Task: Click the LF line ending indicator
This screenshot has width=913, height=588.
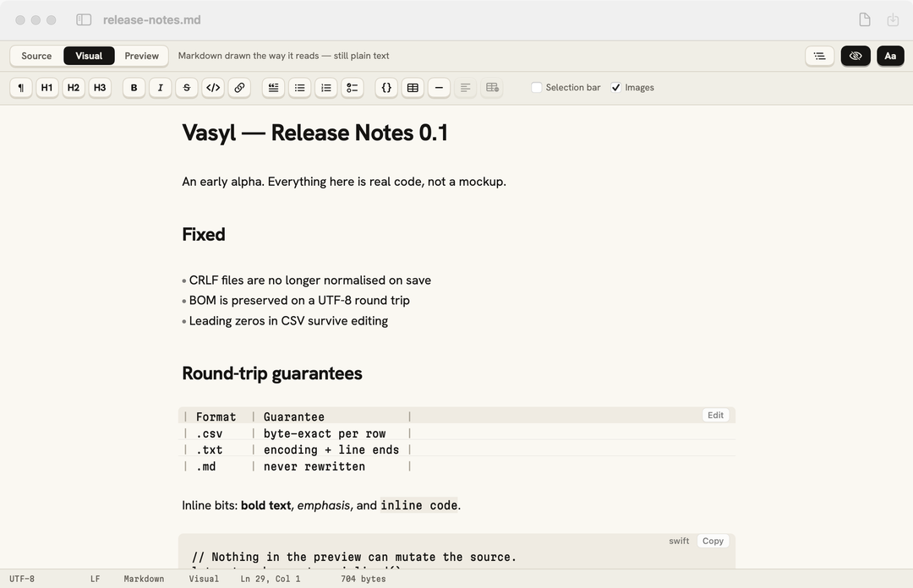Action: (x=95, y=579)
